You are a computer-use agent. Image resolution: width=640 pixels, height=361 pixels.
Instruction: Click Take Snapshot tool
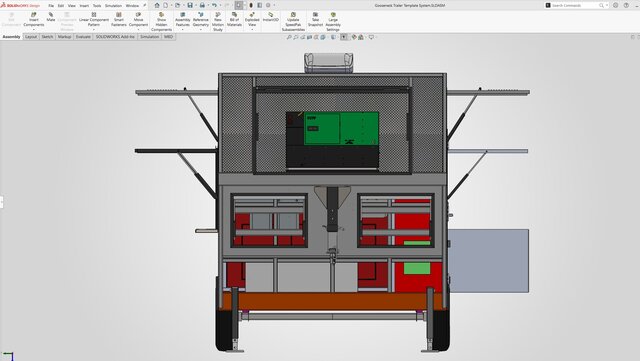click(315, 19)
